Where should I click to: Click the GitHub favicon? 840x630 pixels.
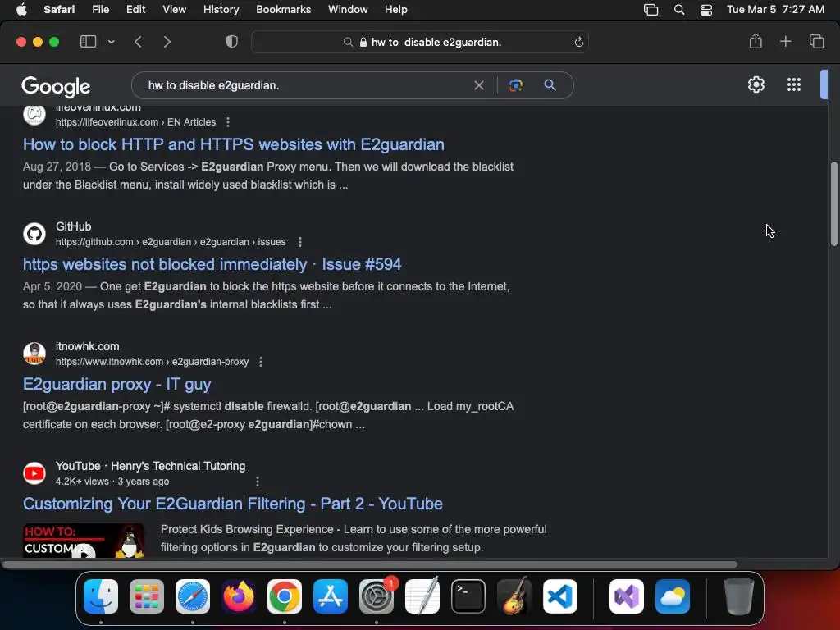point(34,234)
